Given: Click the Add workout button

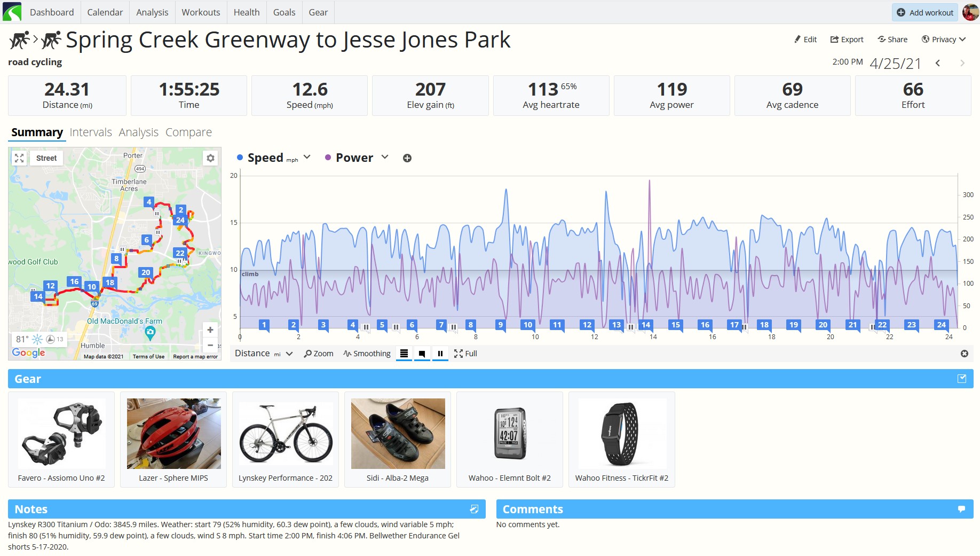Looking at the screenshot, I should point(925,12).
